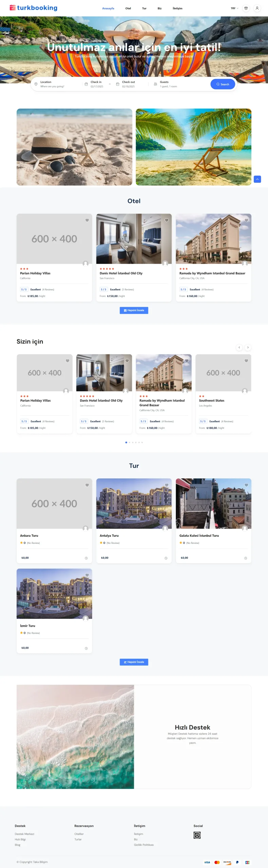Open the Check out date picker
The height and width of the screenshot is (868, 268).
click(128, 84)
